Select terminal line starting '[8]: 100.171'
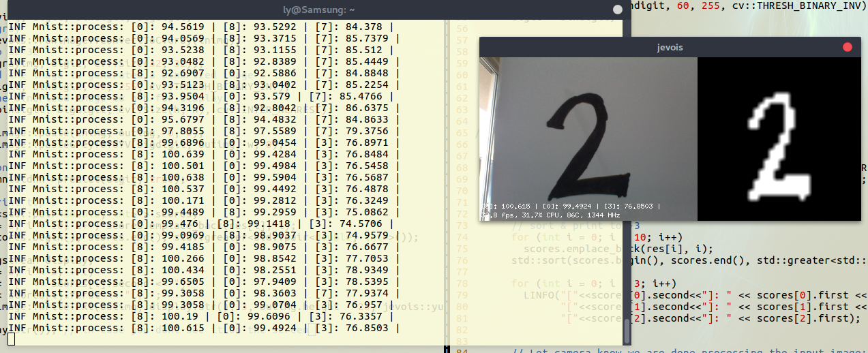The width and height of the screenshot is (868, 353). [203, 200]
